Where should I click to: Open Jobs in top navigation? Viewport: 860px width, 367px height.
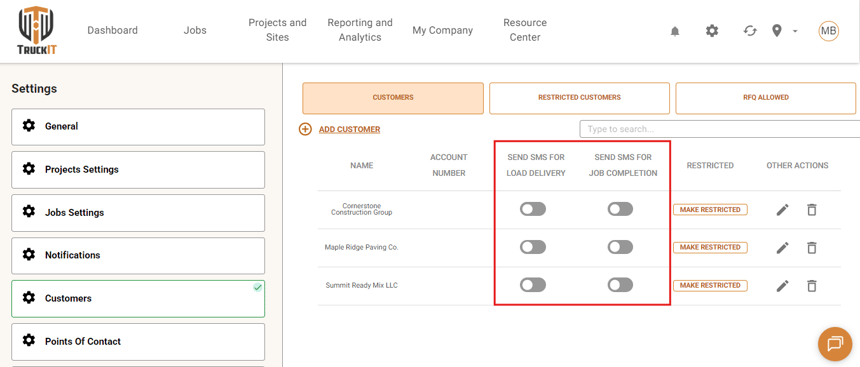pos(195,30)
